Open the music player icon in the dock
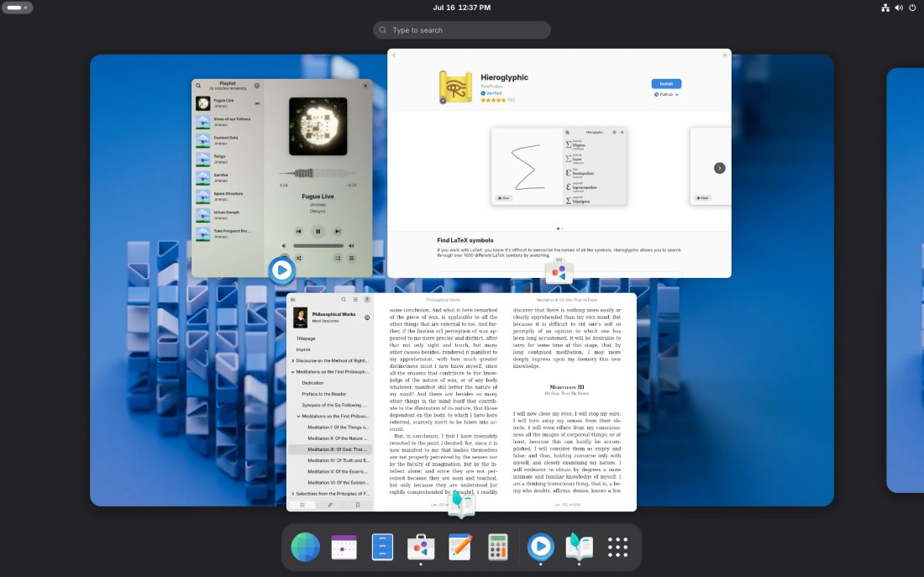This screenshot has height=577, width=924. (x=540, y=547)
